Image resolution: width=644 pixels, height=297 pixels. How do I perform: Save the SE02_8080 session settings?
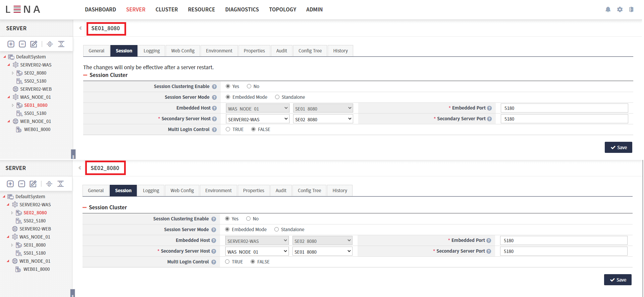click(618, 280)
